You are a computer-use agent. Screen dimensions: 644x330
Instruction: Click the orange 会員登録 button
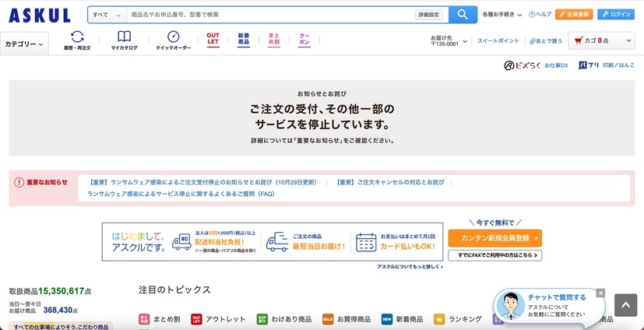pyautogui.click(x=574, y=14)
